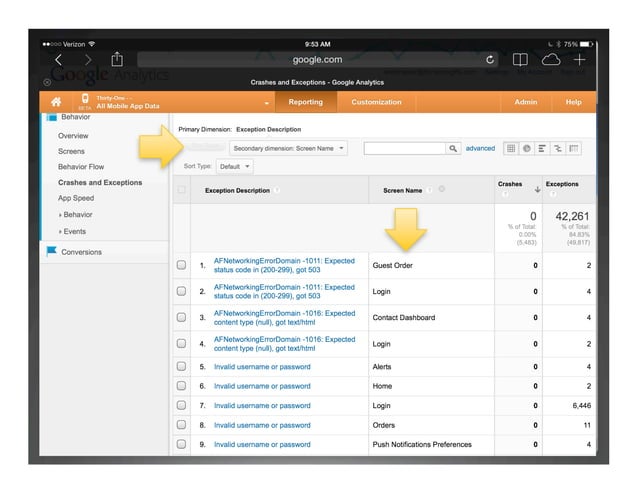Viewport: 638px width, 493px height.
Task: Switch to data table view icon
Action: 511,148
